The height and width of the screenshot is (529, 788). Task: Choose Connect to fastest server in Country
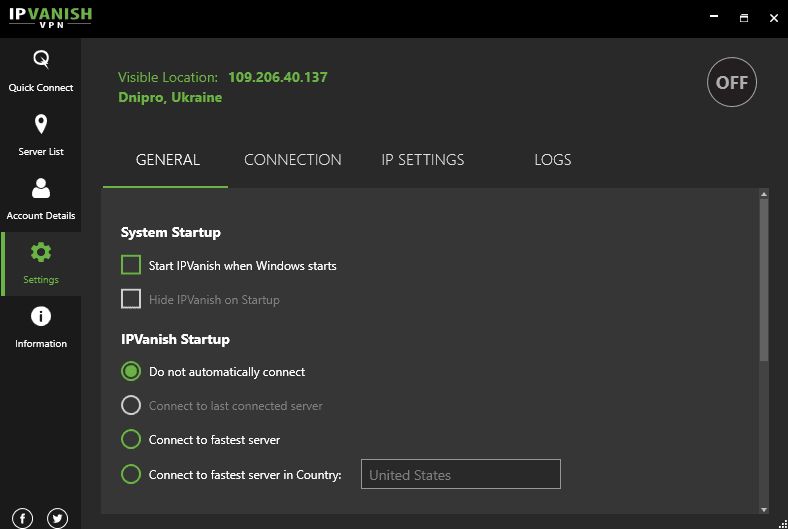pyautogui.click(x=131, y=474)
